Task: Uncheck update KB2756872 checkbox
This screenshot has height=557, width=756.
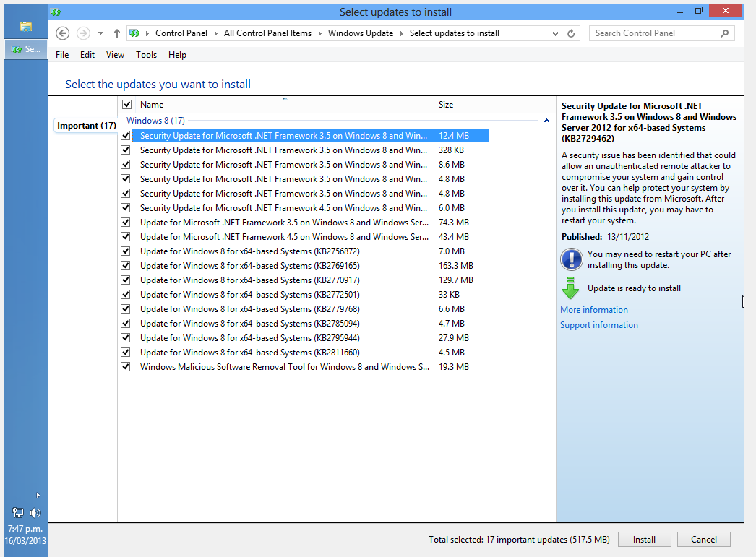Action: coord(125,251)
